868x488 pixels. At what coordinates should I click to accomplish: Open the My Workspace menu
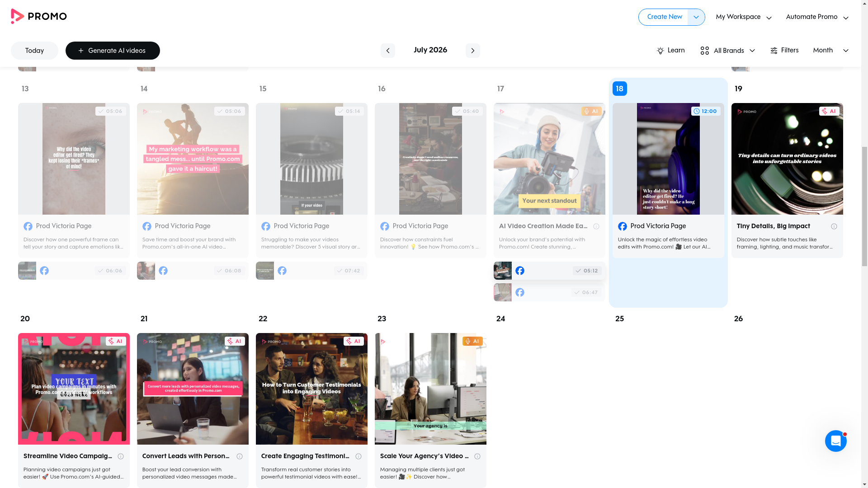[743, 17]
